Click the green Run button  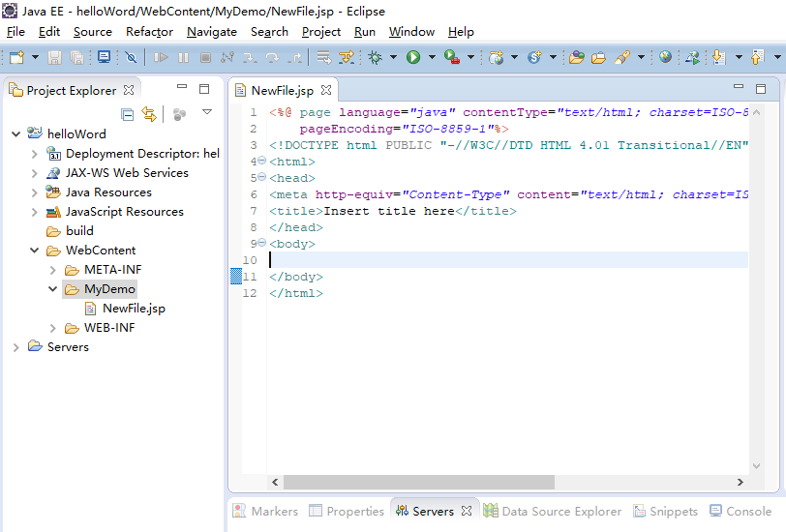click(x=413, y=58)
